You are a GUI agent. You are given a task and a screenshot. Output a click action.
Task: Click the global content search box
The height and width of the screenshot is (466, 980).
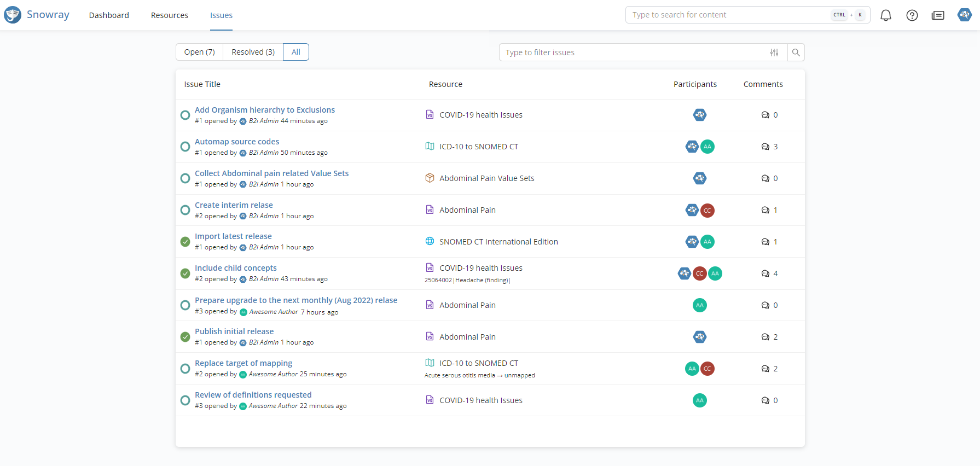click(728, 15)
